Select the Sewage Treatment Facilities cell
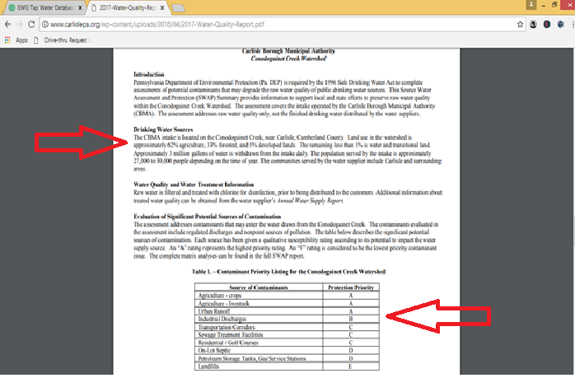Image resolution: width=575 pixels, height=392 pixels. pyautogui.click(x=259, y=335)
